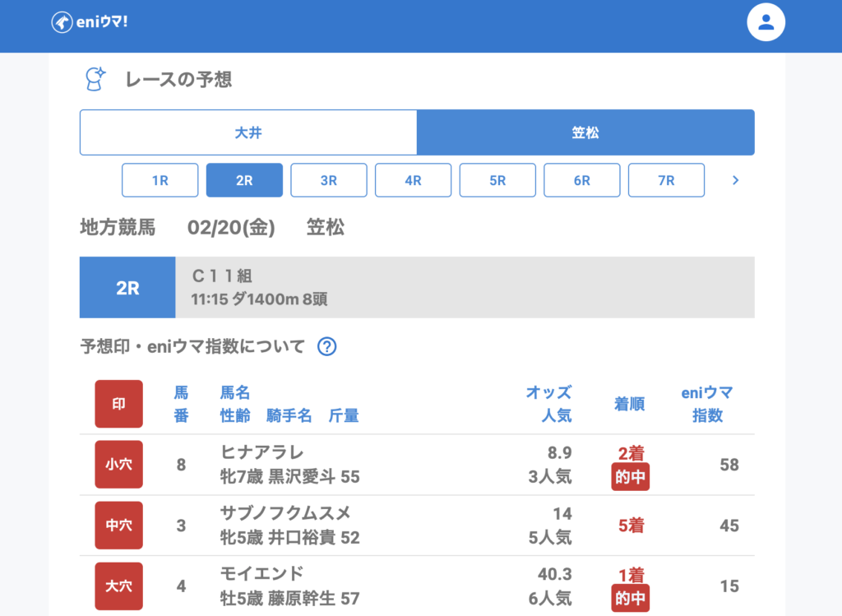This screenshot has height=616, width=842.
Task: Click the 的中 badge for モイエンド
Action: click(x=630, y=599)
